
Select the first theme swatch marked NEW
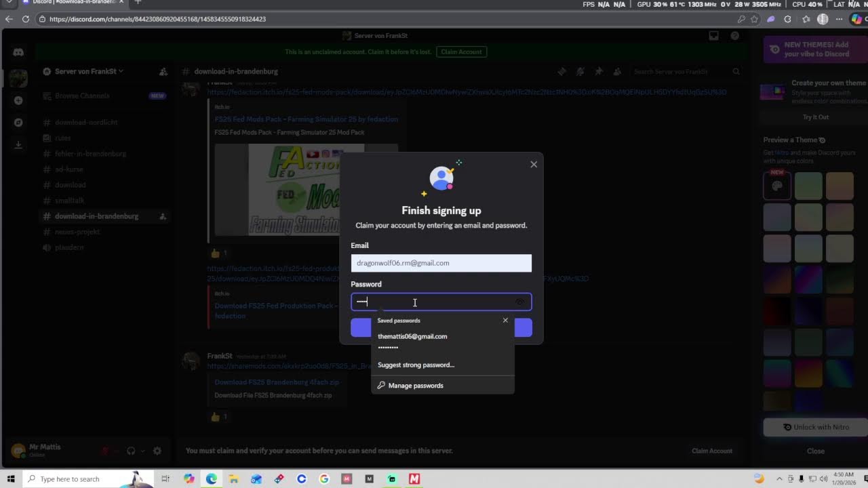(x=777, y=186)
